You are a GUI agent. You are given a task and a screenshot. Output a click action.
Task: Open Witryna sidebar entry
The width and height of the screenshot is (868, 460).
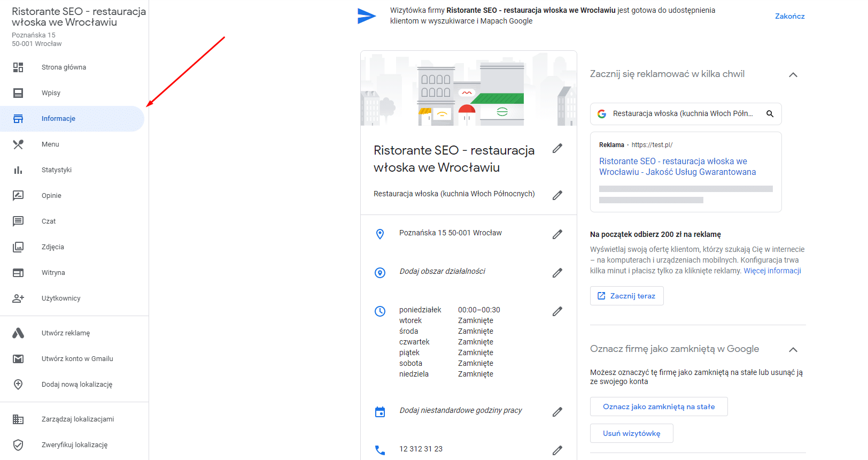tap(72, 273)
